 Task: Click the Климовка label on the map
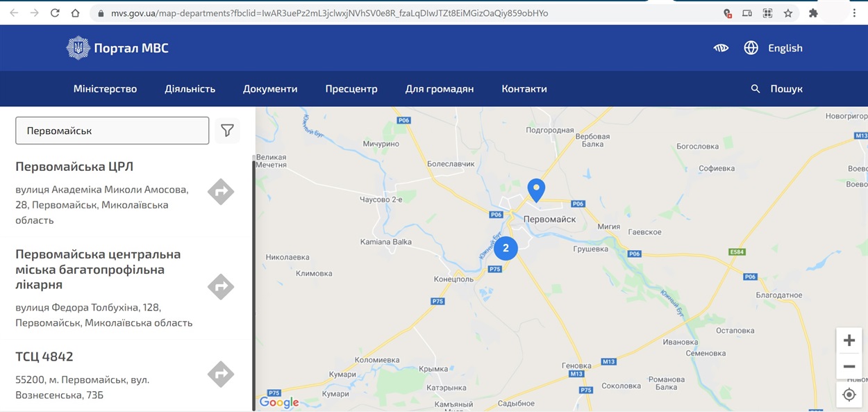coord(314,274)
